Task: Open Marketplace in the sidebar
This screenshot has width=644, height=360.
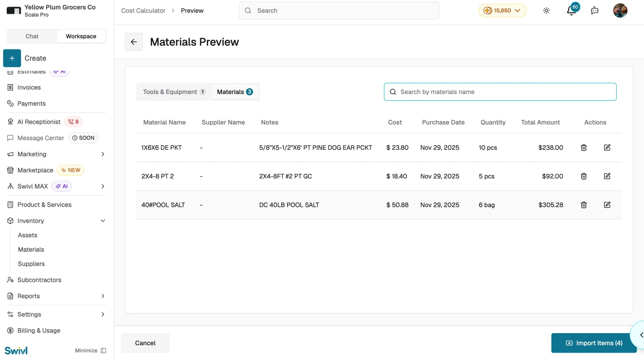Action: tap(35, 170)
